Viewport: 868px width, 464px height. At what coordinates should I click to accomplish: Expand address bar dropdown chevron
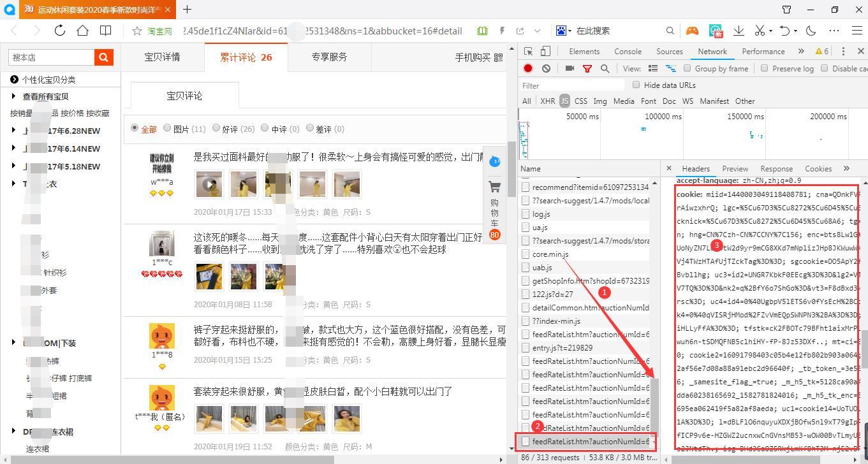click(x=537, y=31)
